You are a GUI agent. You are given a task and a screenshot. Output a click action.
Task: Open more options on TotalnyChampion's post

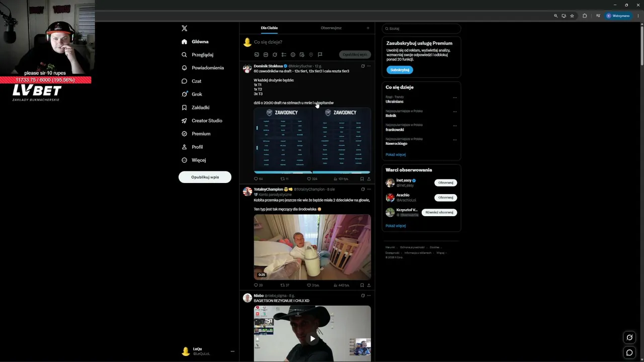[x=369, y=190]
